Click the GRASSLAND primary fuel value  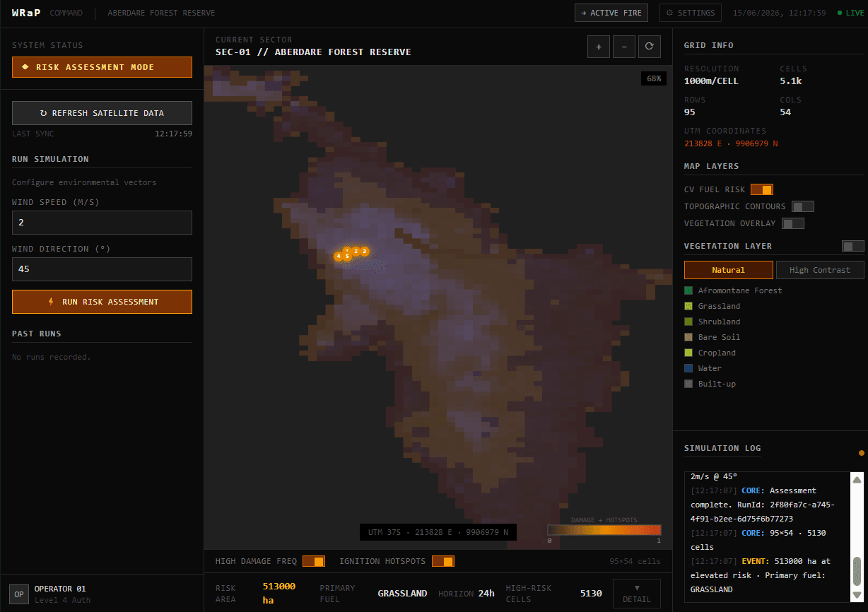tap(402, 594)
